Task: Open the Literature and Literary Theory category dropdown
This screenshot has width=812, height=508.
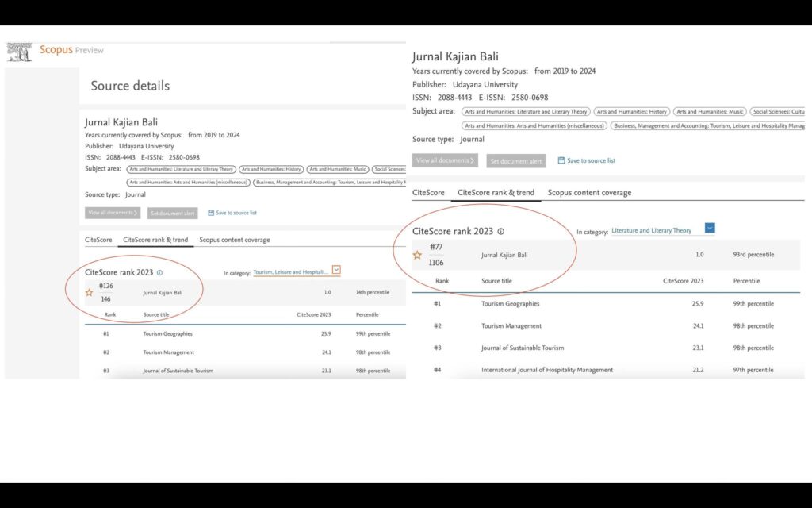Action: pyautogui.click(x=710, y=228)
